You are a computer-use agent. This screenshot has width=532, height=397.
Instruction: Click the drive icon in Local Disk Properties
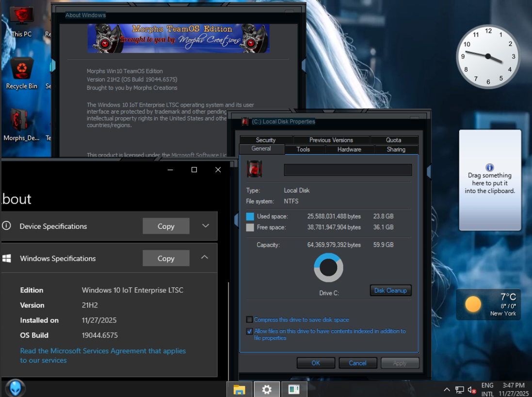click(255, 169)
